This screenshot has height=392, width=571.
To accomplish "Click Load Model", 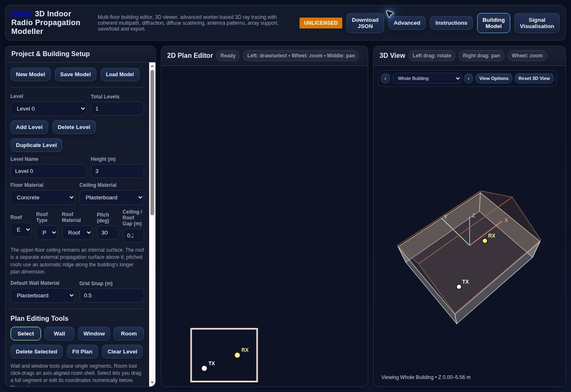I will 120,75.
